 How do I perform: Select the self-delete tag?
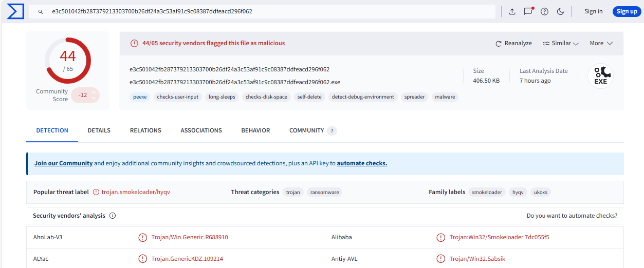pos(309,97)
